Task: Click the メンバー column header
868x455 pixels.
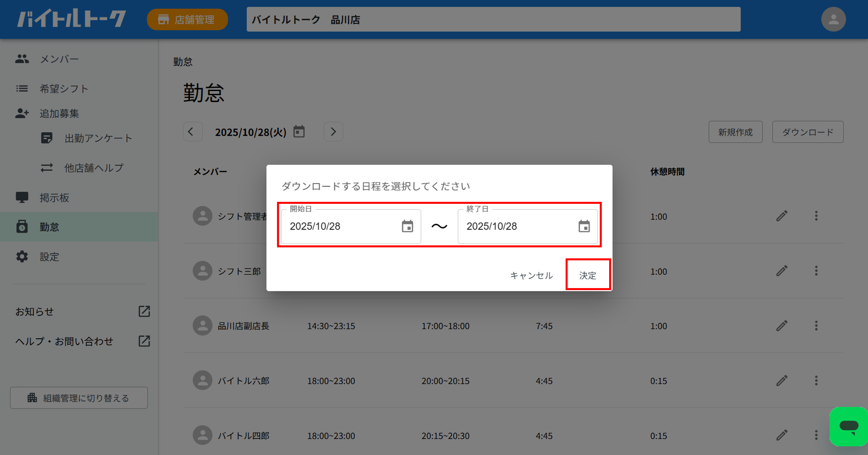Action: (210, 172)
